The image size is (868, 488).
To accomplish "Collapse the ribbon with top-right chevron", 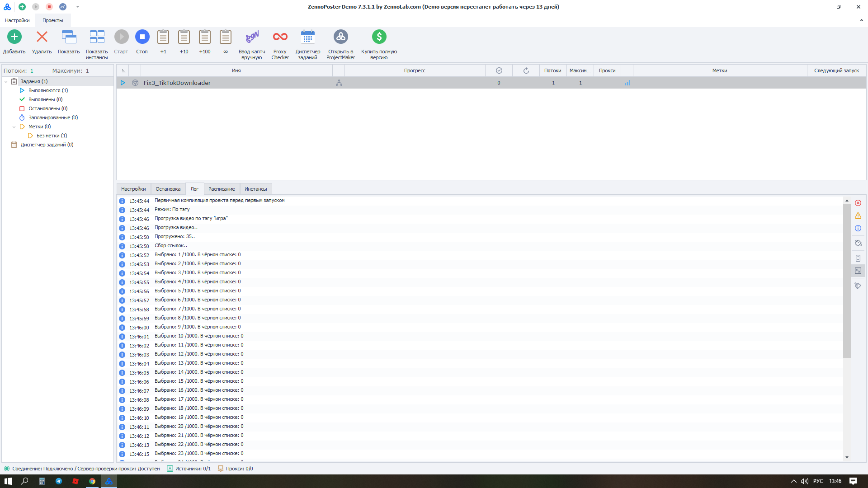I will [x=861, y=20].
